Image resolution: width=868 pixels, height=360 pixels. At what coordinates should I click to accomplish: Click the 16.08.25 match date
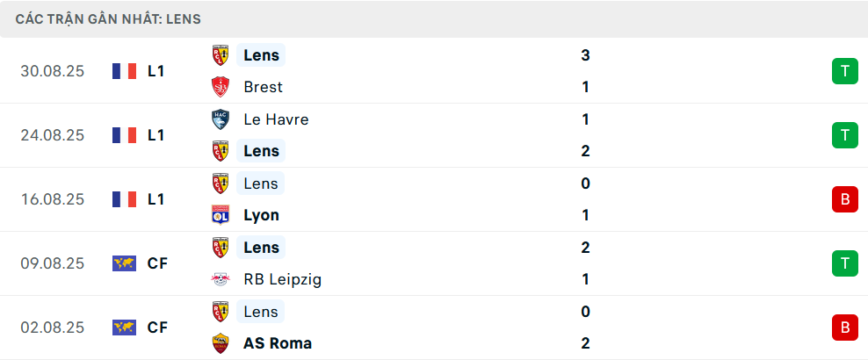[53, 199]
